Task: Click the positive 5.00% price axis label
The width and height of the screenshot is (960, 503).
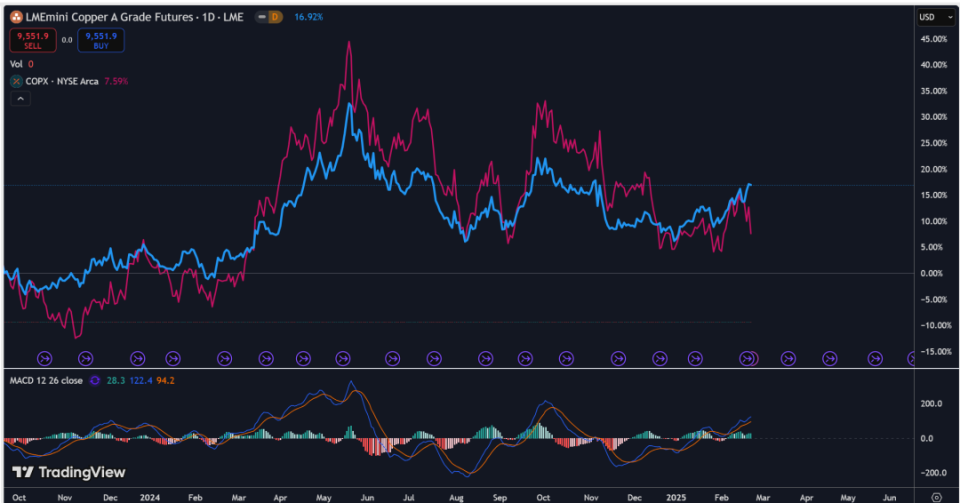Action: click(932, 247)
